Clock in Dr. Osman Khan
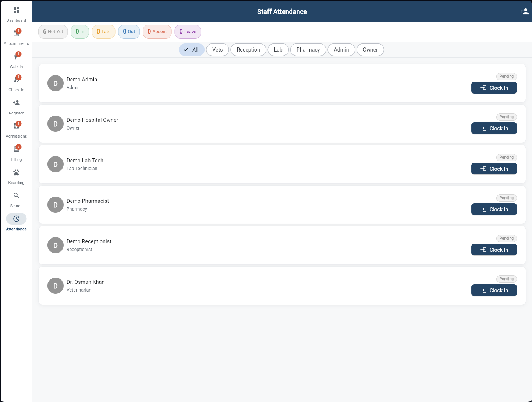Viewport: 532px width, 402px height. 494,290
